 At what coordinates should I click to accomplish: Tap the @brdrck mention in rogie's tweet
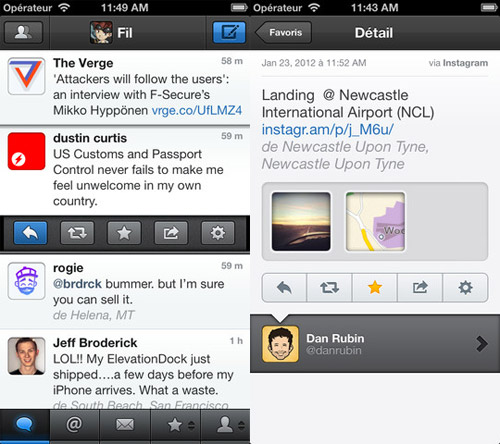click(77, 284)
